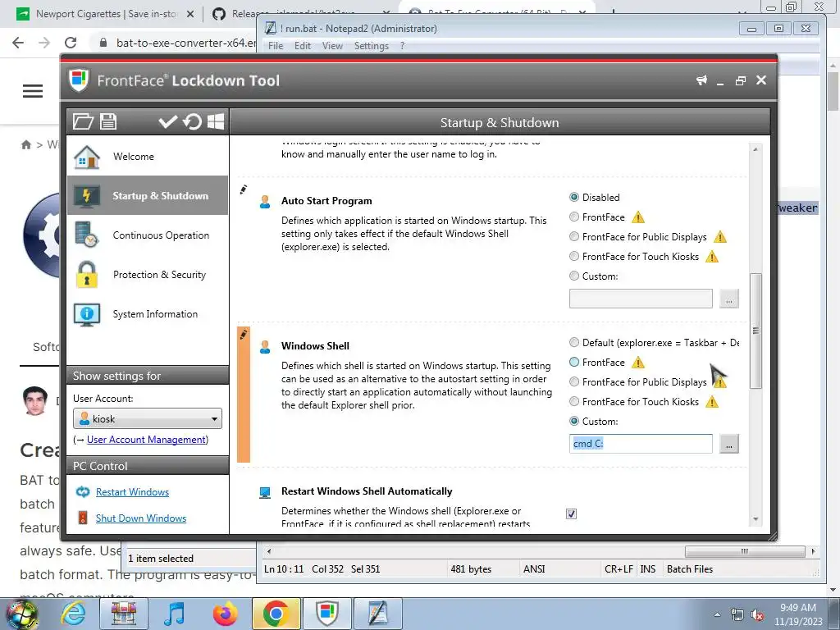Click the Lockdown Tool settings scrollbar thumb
Viewport: 840px width, 630px height.
tap(756, 331)
